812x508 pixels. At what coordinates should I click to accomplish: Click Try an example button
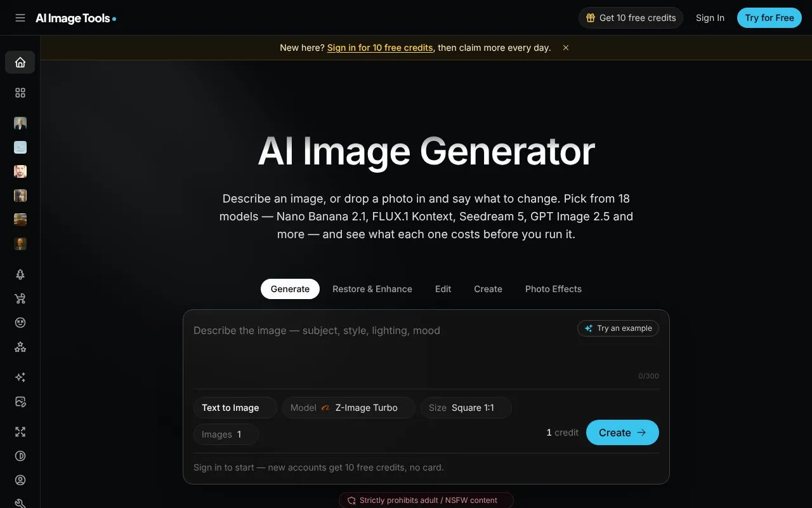click(x=619, y=328)
